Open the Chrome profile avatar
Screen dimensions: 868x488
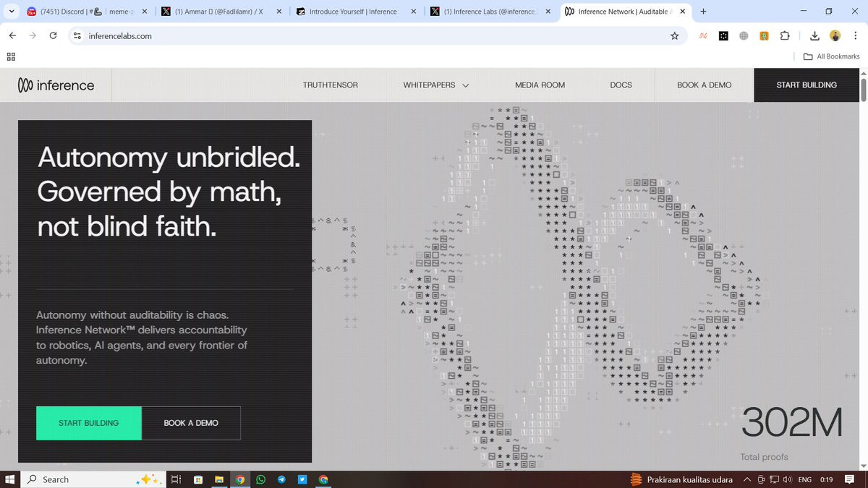tap(835, 35)
